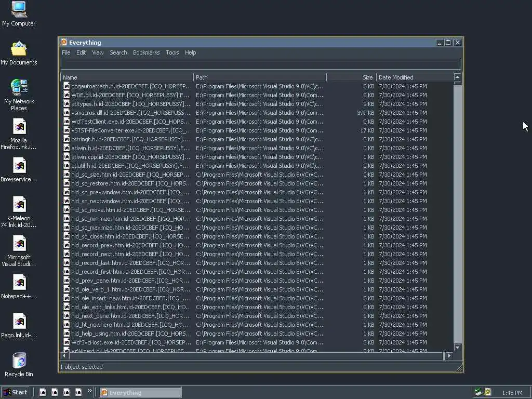Click vertical scrollbar down arrow
The height and width of the screenshot is (399, 532).
tap(457, 348)
